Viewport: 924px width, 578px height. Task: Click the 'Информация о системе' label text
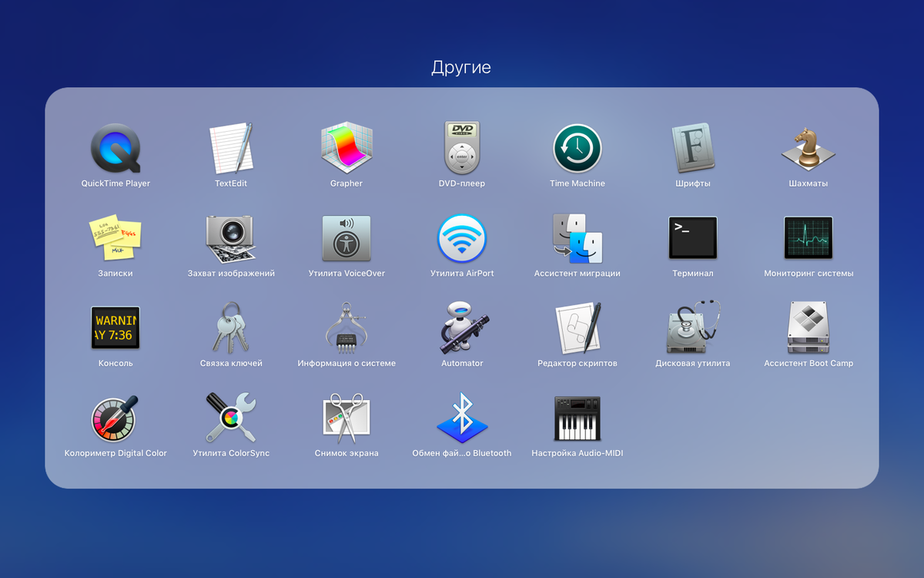[346, 363]
